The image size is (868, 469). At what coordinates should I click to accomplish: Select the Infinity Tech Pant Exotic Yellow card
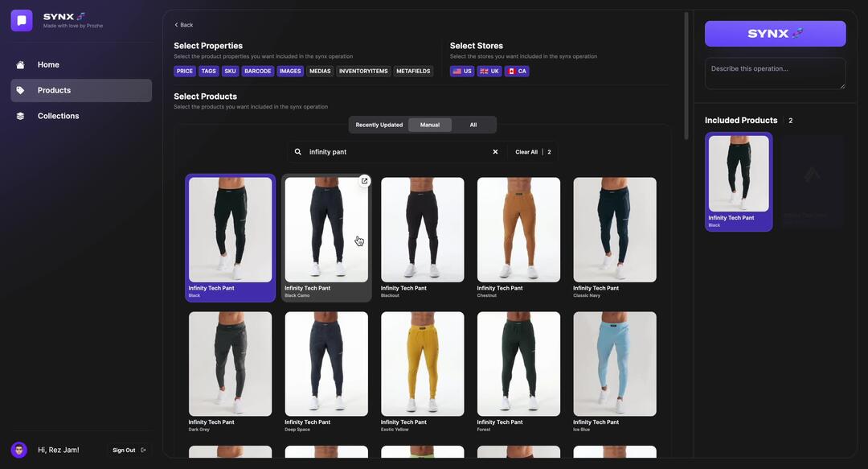click(x=423, y=372)
